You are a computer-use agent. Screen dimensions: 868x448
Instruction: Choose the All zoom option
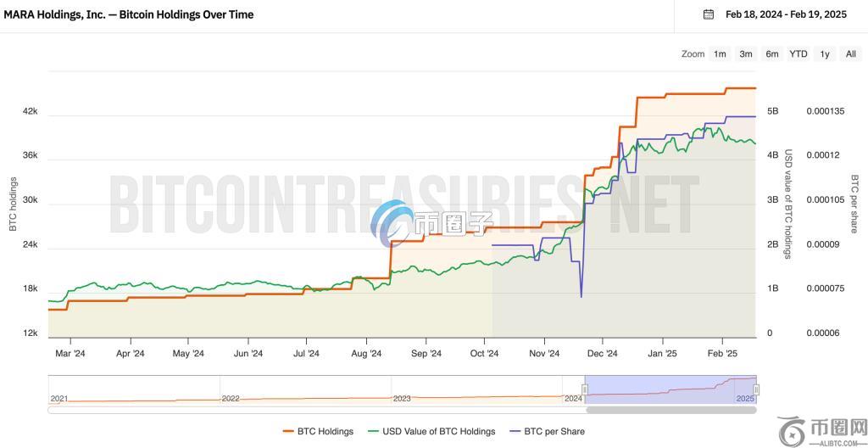(x=851, y=54)
